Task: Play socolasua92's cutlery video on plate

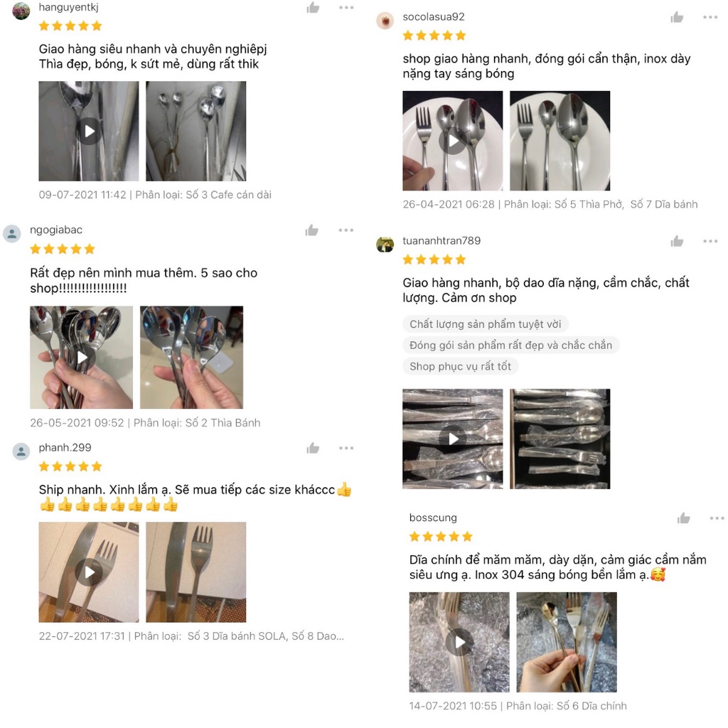Action: point(453,141)
